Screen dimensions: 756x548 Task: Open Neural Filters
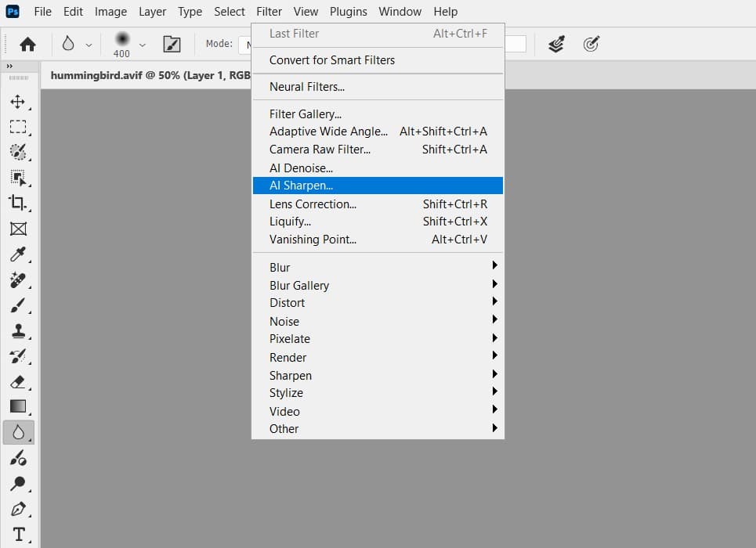coord(378,87)
